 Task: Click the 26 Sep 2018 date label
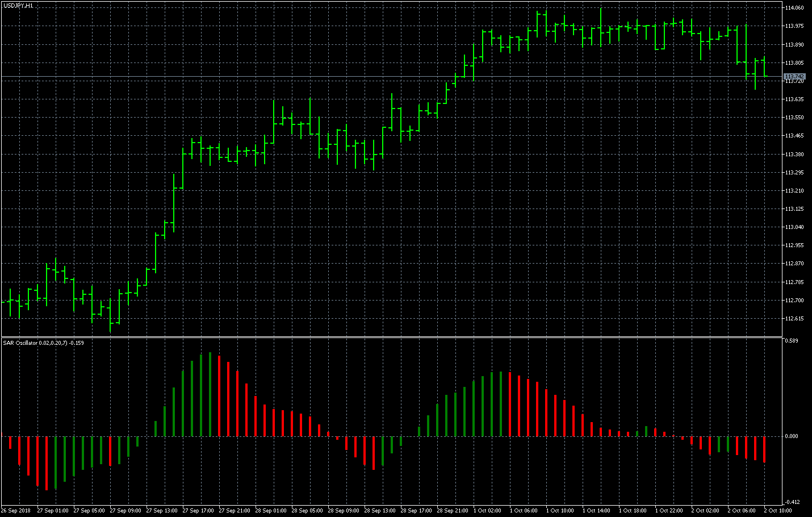(x=16, y=511)
